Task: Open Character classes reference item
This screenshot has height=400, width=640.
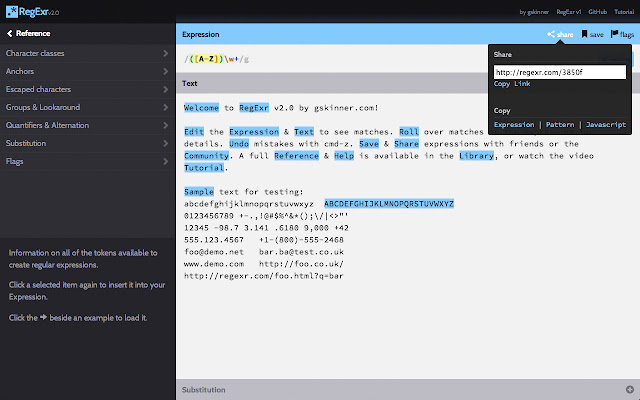Action: click(x=87, y=53)
